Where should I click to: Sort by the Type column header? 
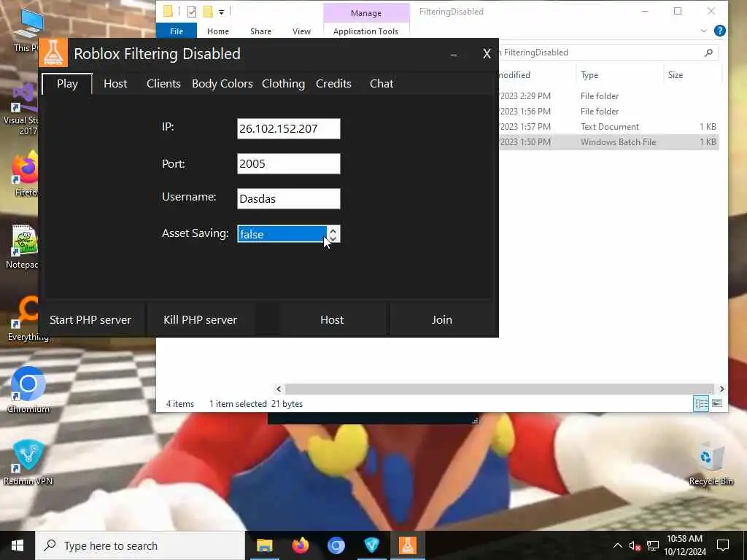pyautogui.click(x=619, y=75)
